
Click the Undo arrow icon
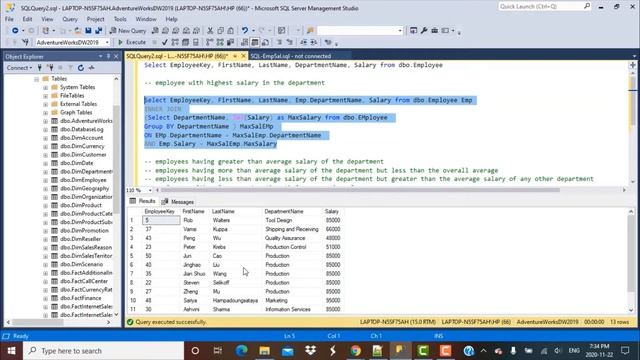pyautogui.click(x=244, y=31)
